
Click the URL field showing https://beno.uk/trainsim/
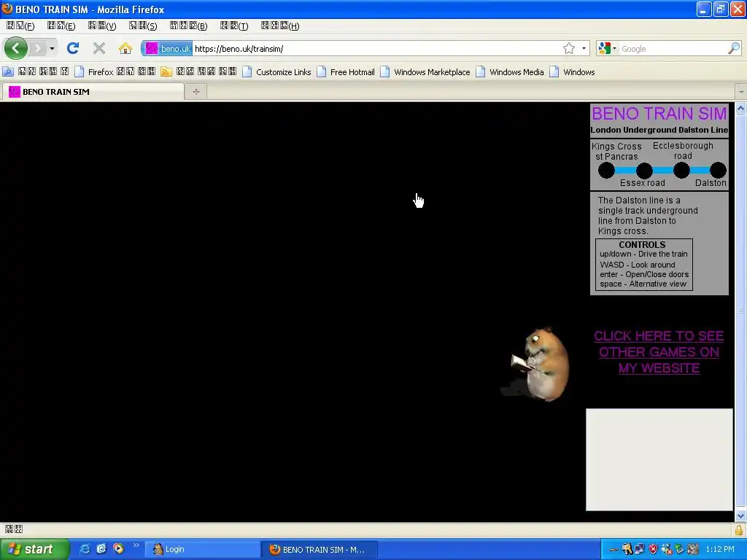tap(376, 49)
